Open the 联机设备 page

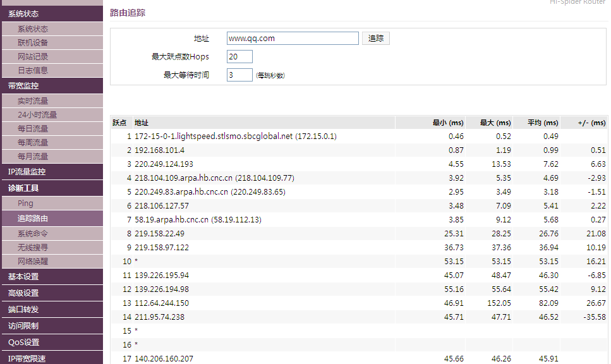pyautogui.click(x=33, y=43)
